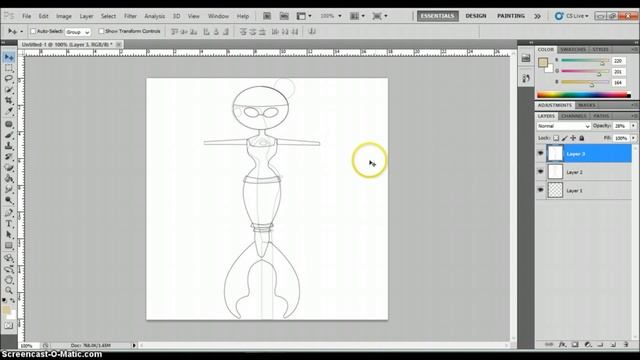The width and height of the screenshot is (640, 360).
Task: Click Add layer mask icon
Action: [575, 344]
